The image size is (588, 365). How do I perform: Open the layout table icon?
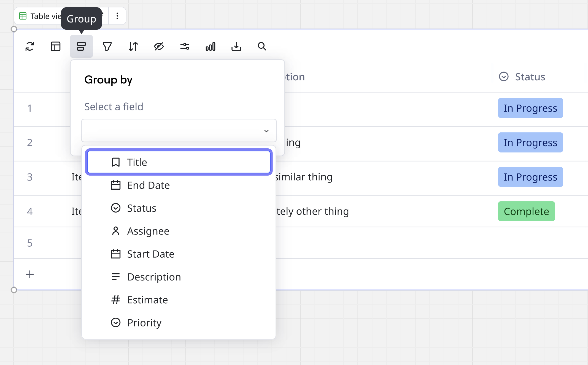(55, 46)
